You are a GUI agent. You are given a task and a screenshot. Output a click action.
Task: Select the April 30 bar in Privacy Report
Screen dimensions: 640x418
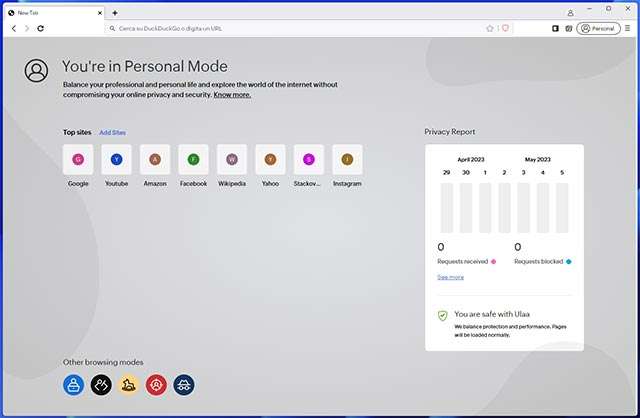(x=466, y=208)
